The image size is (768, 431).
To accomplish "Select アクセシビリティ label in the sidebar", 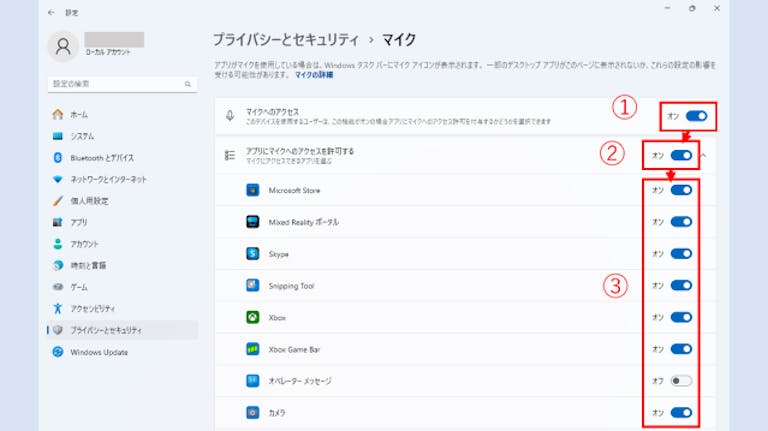I will coord(93,309).
